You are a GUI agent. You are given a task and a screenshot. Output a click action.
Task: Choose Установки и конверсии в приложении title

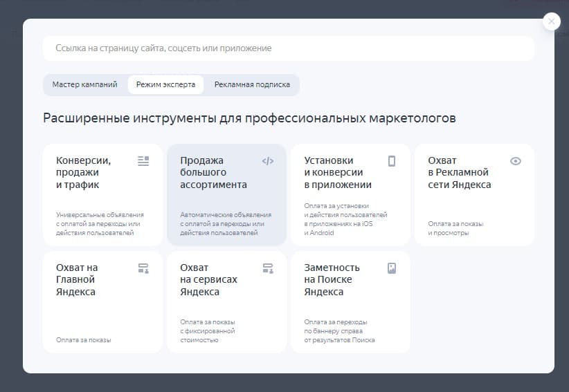pyautogui.click(x=338, y=172)
